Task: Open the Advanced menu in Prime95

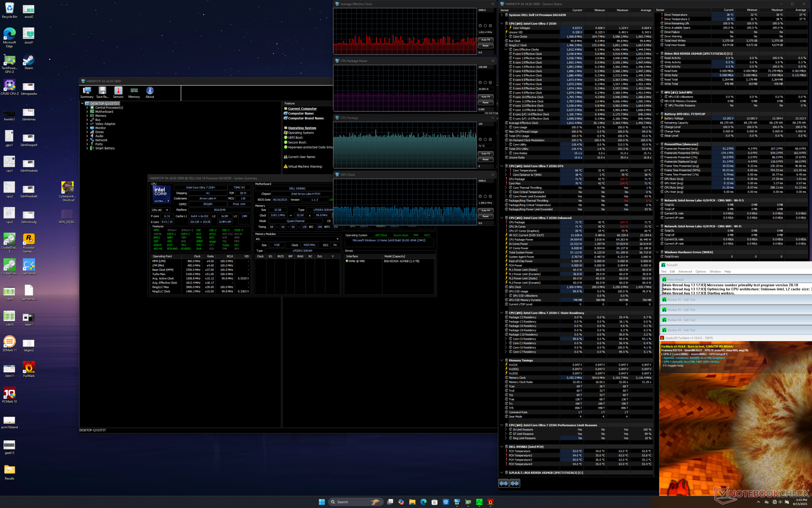Action: click(x=685, y=272)
